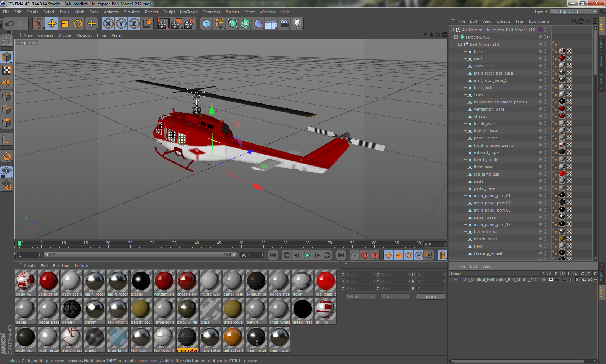Select the body_rw material thumbnail

(25, 284)
